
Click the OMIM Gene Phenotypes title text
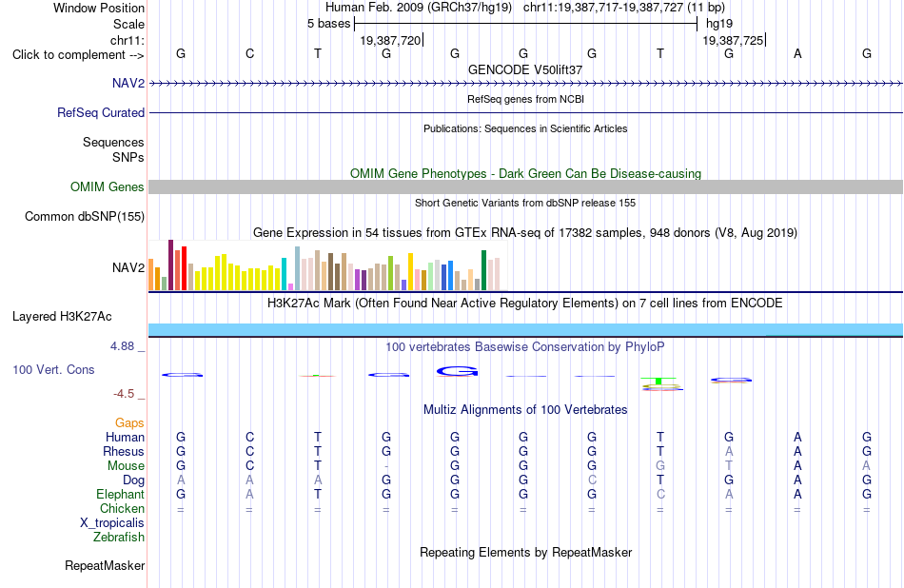tap(525, 173)
